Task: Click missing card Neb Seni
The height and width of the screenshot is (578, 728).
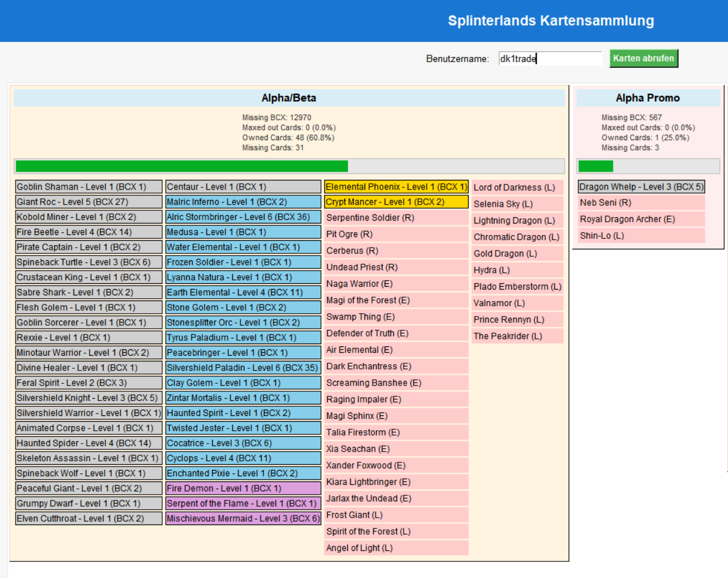Action: [x=641, y=203]
